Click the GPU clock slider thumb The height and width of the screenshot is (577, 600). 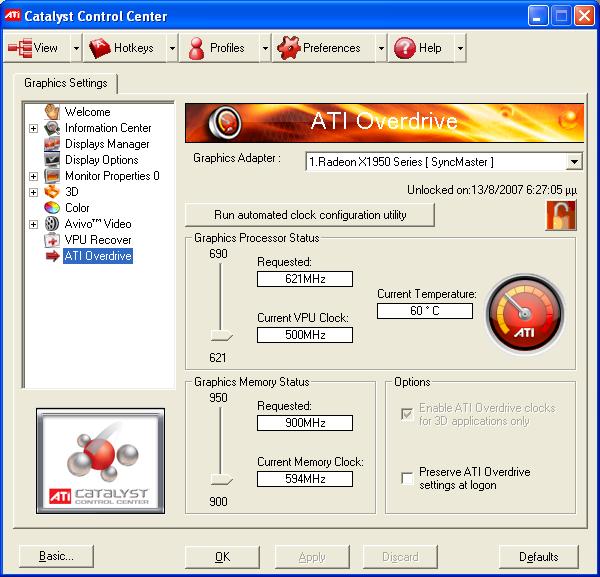pos(221,336)
